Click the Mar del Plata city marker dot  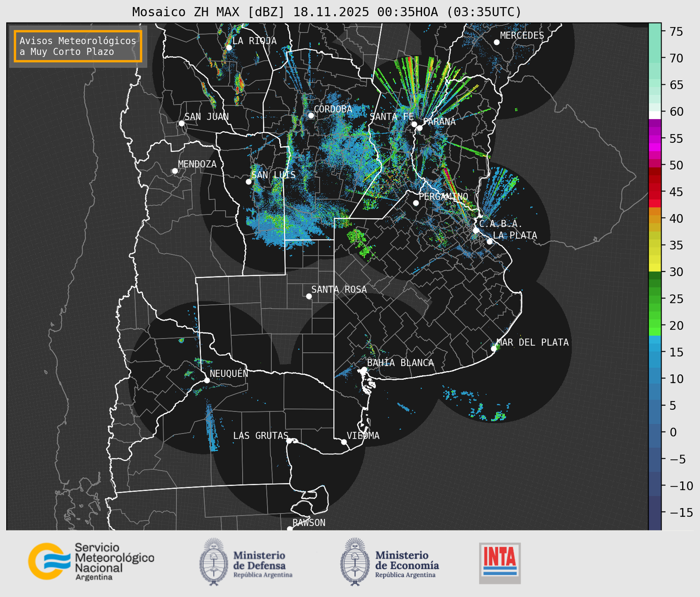point(494,349)
